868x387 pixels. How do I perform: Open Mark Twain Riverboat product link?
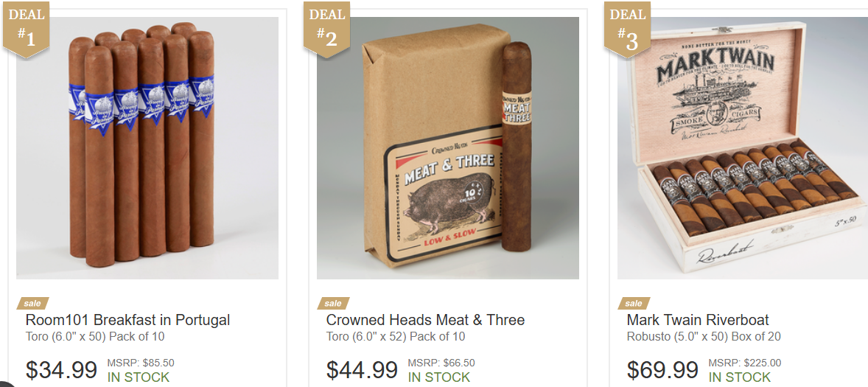click(698, 320)
